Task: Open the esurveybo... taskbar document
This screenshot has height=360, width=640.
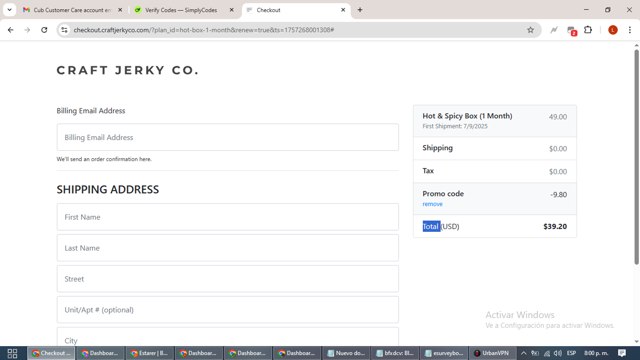Action: tap(444, 353)
